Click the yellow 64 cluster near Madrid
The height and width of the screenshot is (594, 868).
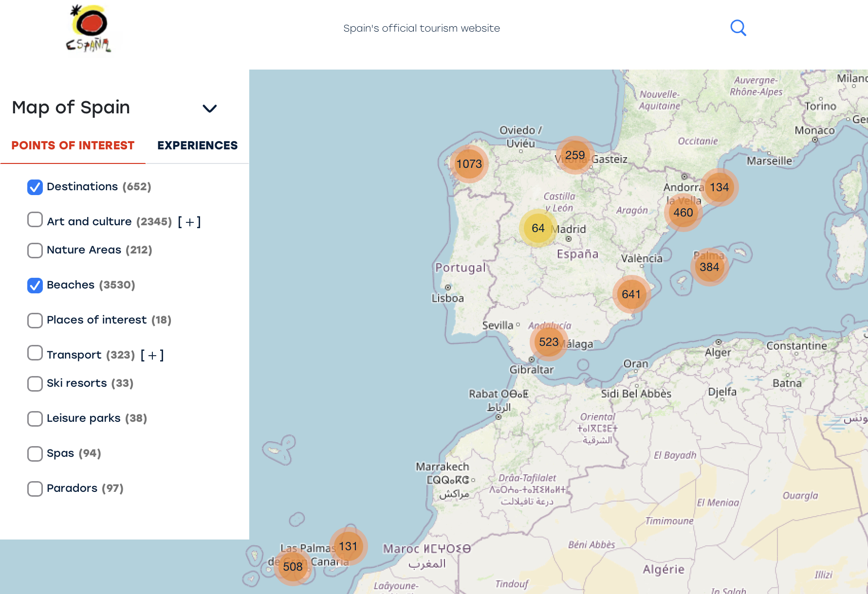[537, 228]
